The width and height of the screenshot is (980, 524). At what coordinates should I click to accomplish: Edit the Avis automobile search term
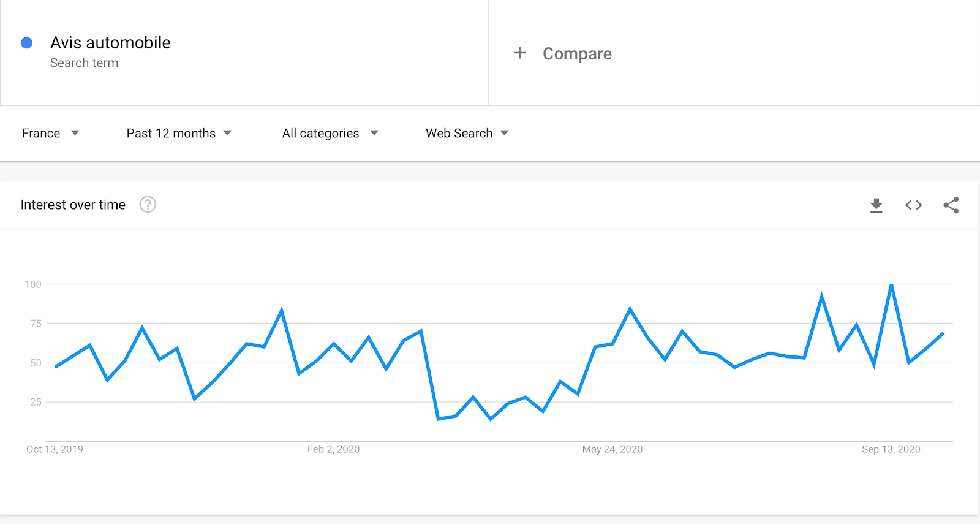110,43
